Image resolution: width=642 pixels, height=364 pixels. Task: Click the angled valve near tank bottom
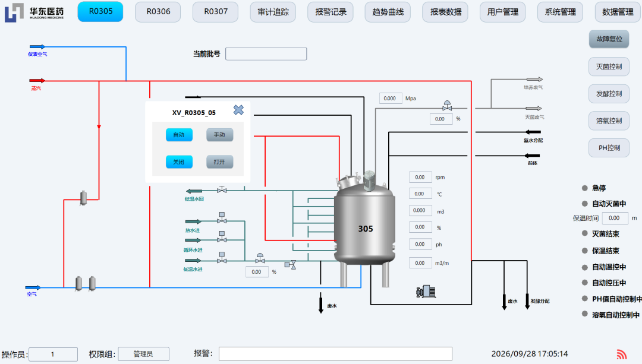tap(290, 265)
